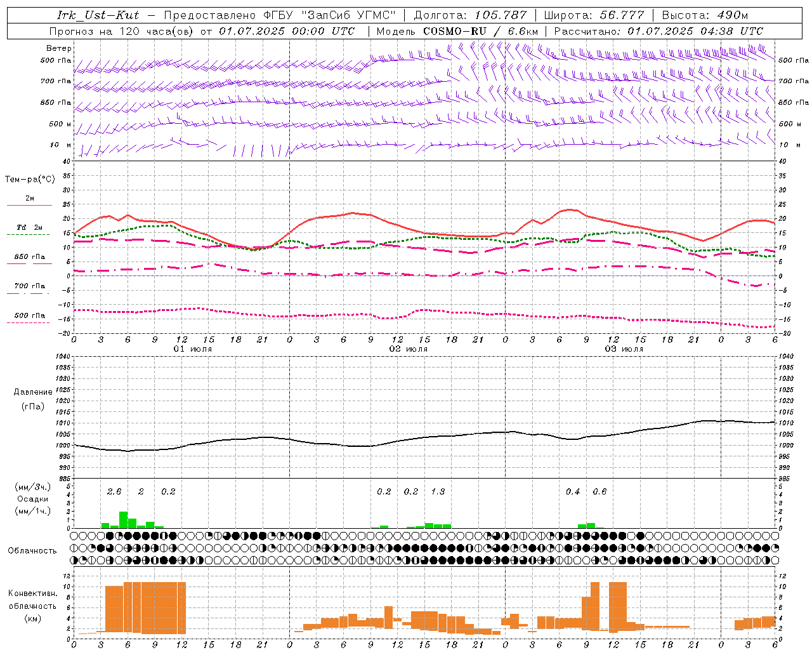This screenshot has height=650, width=812.
Task: Click the 2м temperature legend entry
Action: 30,199
